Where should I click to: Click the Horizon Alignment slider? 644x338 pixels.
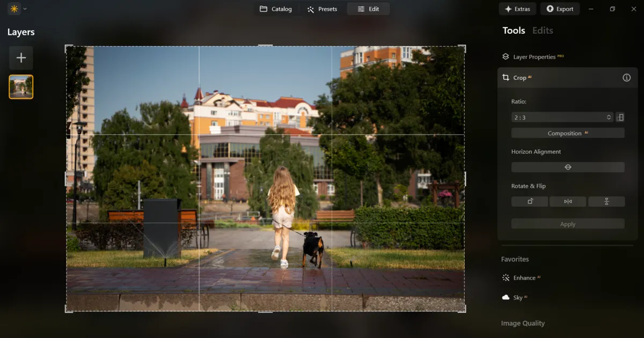[568, 167]
